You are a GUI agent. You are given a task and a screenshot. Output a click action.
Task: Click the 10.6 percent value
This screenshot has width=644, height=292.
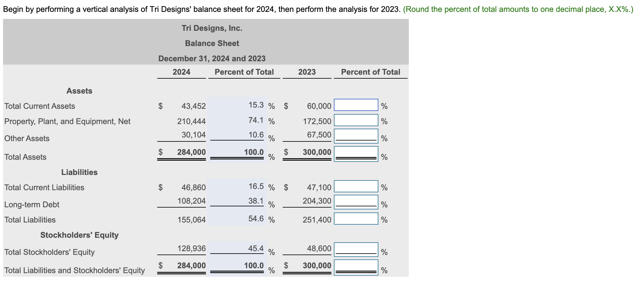pos(256,135)
